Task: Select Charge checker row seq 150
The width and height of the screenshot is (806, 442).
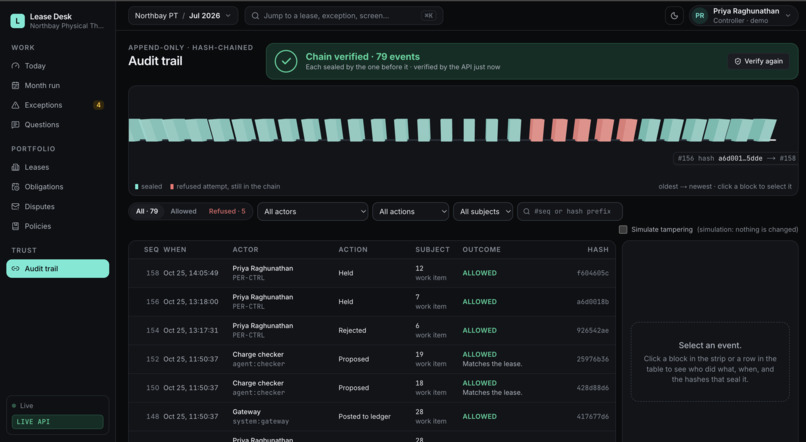Action: coord(372,388)
